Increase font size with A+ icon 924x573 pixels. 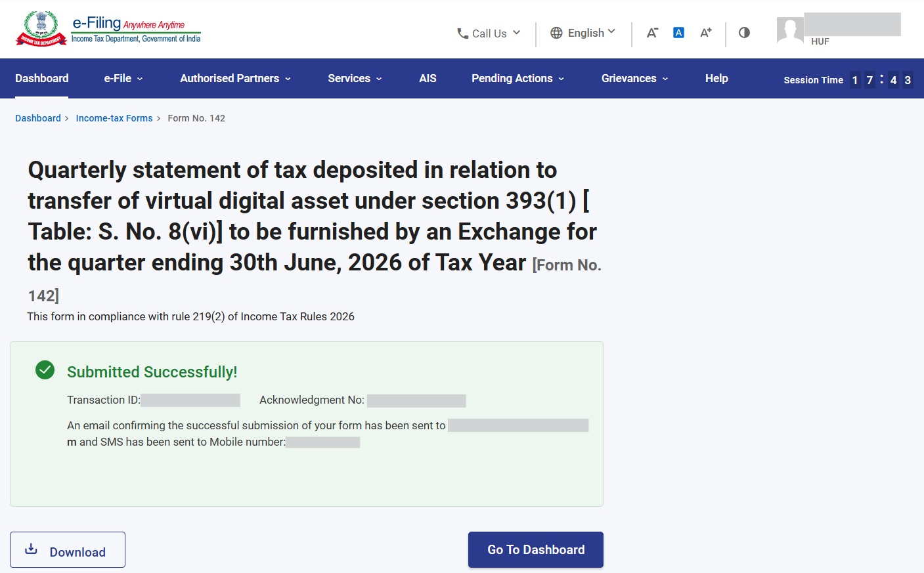click(706, 33)
